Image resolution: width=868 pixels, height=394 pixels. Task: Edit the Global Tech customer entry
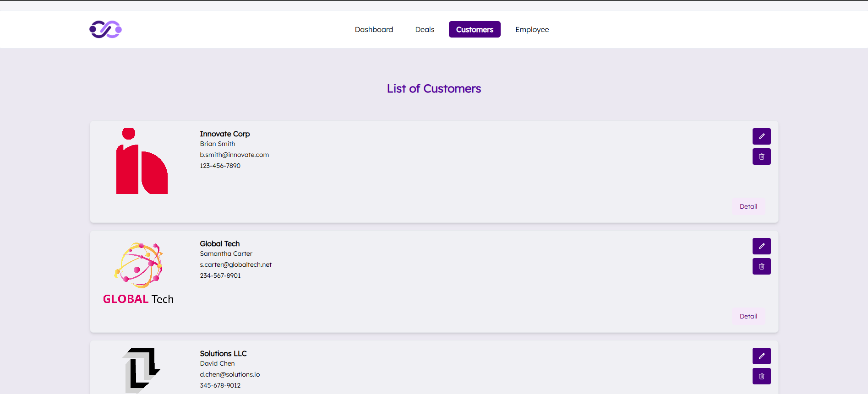pos(761,246)
